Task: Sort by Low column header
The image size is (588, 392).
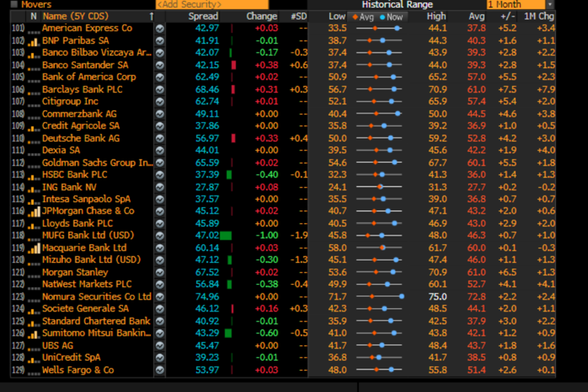Action: coord(337,16)
